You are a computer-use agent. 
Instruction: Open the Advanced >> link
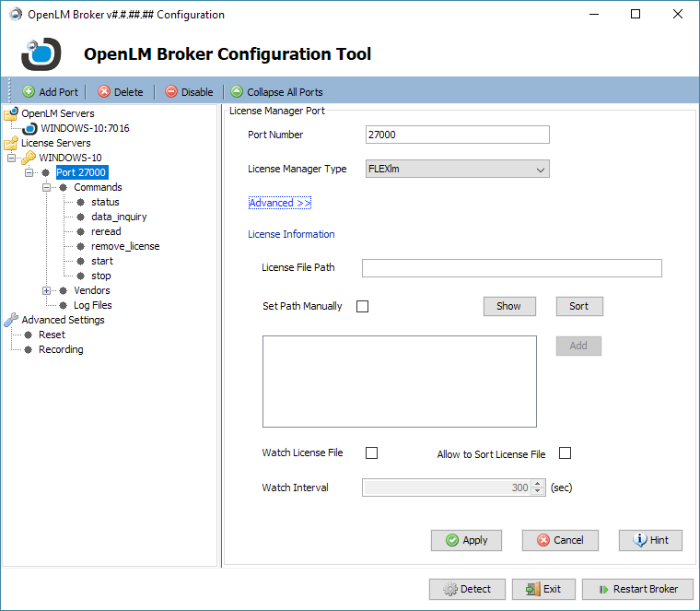(x=280, y=203)
